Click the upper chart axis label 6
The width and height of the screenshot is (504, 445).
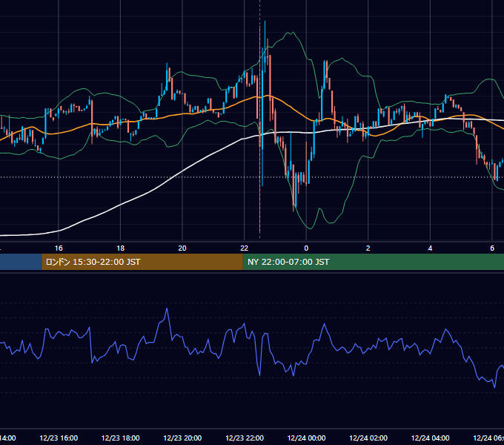(x=492, y=248)
